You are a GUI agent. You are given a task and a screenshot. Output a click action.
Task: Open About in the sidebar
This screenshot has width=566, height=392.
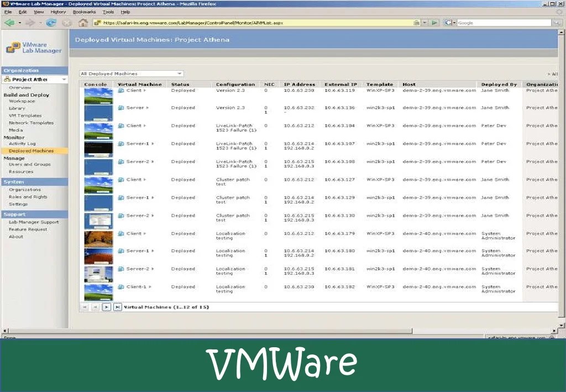tap(16, 237)
